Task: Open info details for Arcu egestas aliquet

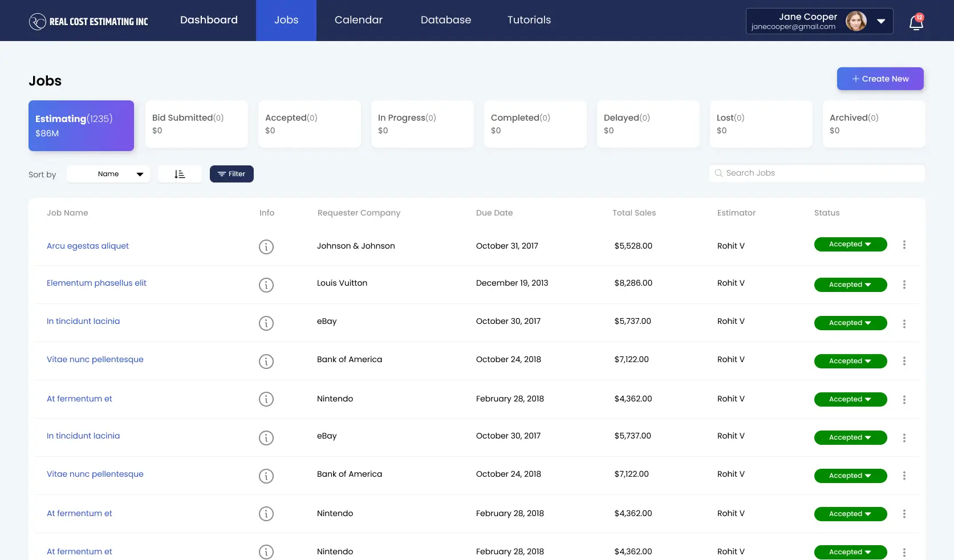Action: point(266,247)
